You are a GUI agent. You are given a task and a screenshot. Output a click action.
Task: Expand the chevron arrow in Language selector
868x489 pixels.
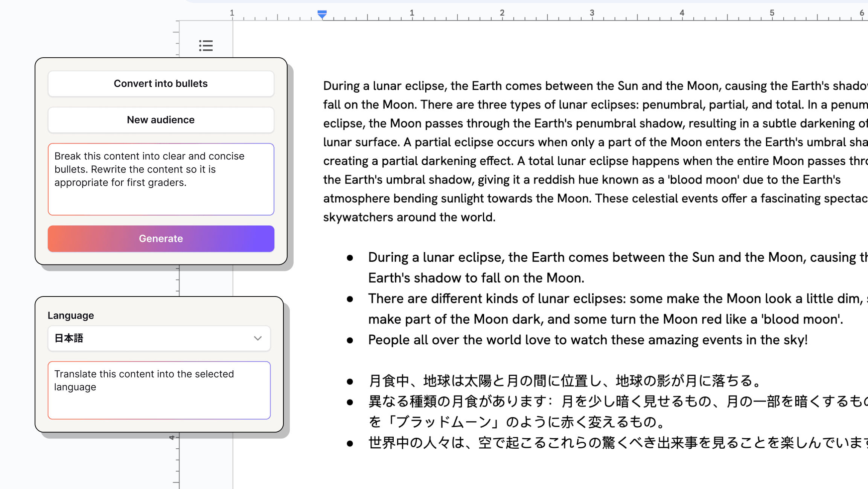point(257,338)
